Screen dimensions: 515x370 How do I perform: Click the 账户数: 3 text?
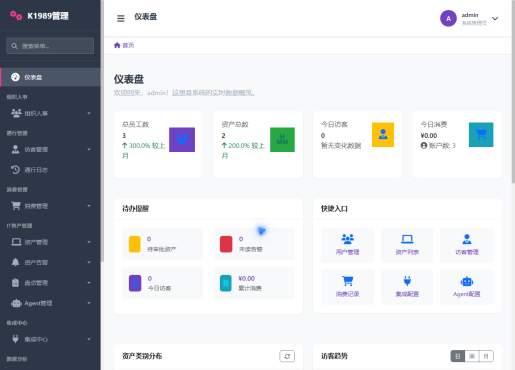tap(442, 146)
